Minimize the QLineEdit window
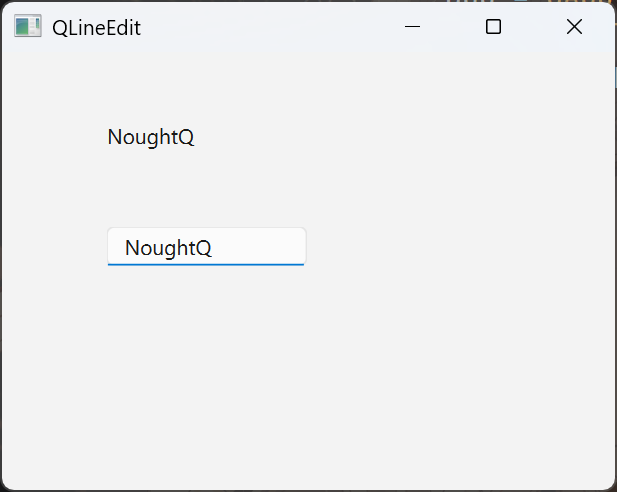Image resolution: width=617 pixels, height=492 pixels. [x=412, y=27]
